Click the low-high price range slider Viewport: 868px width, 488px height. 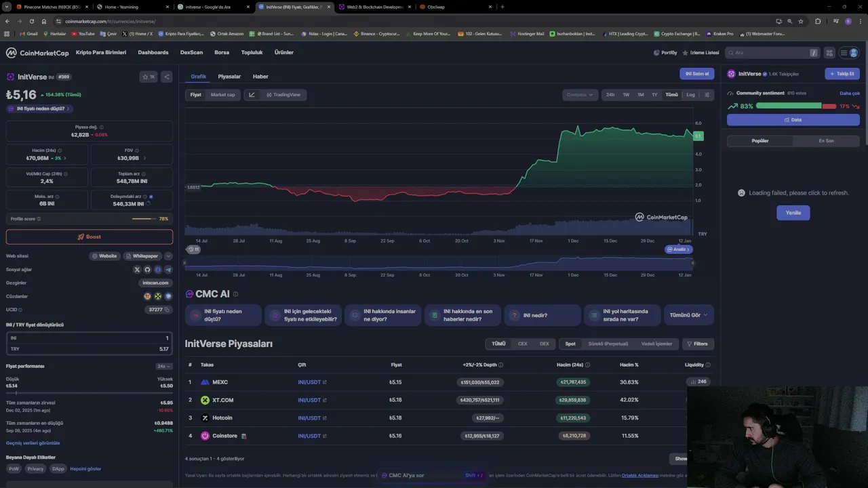[90, 392]
